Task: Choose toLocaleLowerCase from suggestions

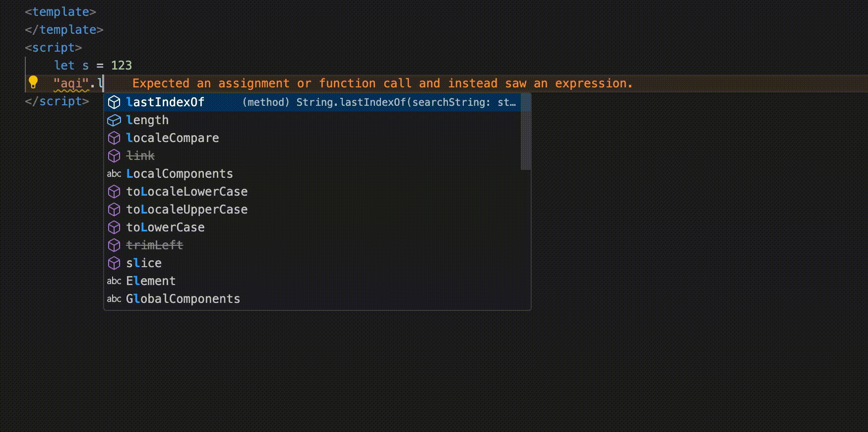Action: pyautogui.click(x=186, y=192)
